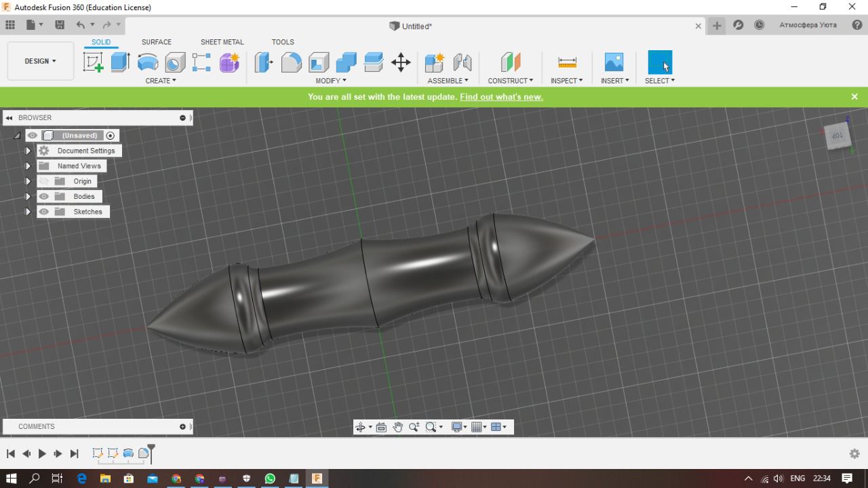Open the user account Атмосфера Уюта
The width and height of the screenshot is (868, 488).
click(808, 25)
